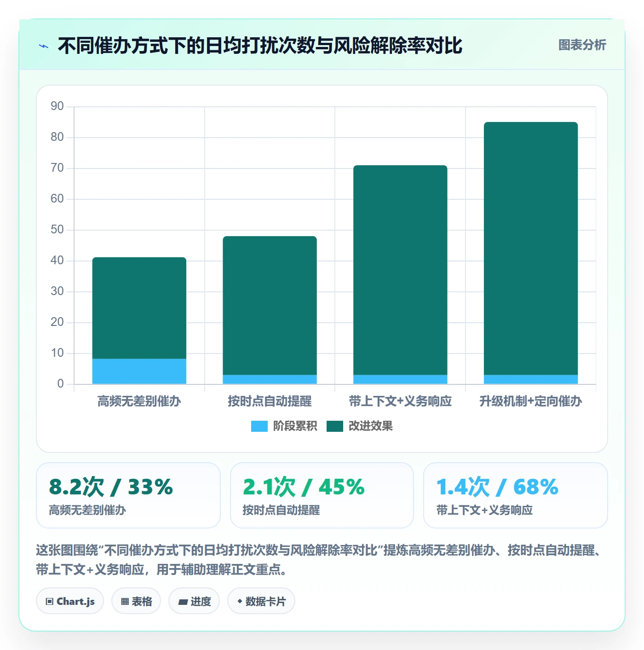Image resolution: width=644 pixels, height=650 pixels.
Task: Select the green bar for 带上下文+义务响应
Action: tap(400, 270)
